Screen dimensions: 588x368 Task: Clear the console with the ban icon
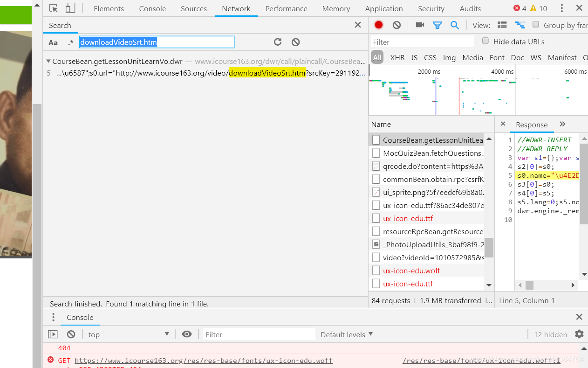point(71,334)
